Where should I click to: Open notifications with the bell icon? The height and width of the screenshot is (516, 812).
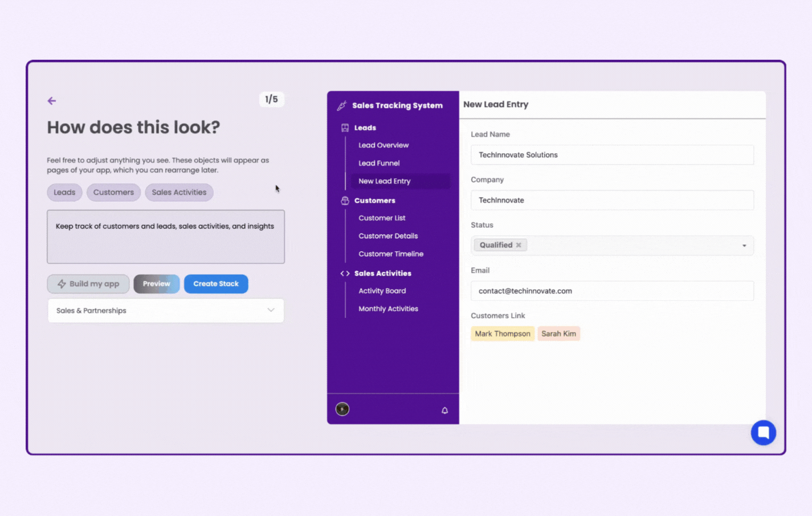click(x=444, y=410)
